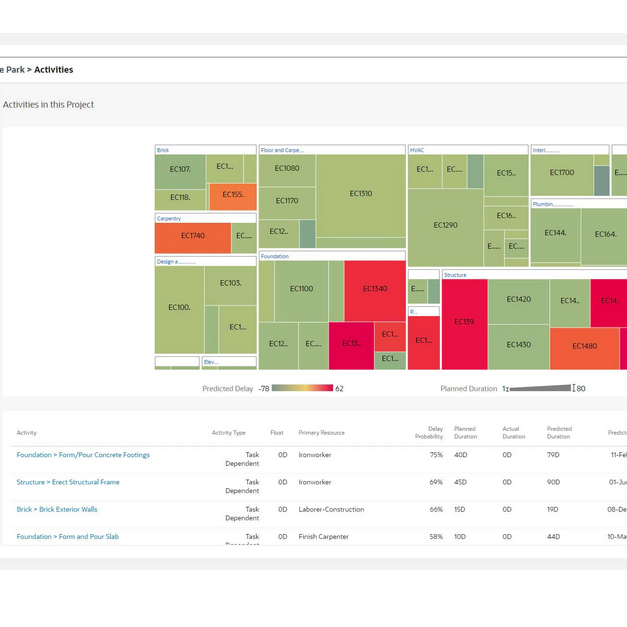Open Form/Pour Concrete Footings activity link
This screenshot has height=627, width=627.
tap(83, 455)
